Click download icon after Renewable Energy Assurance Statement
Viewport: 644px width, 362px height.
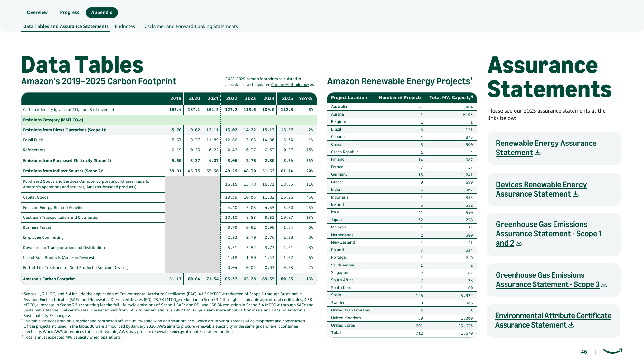[x=537, y=153]
